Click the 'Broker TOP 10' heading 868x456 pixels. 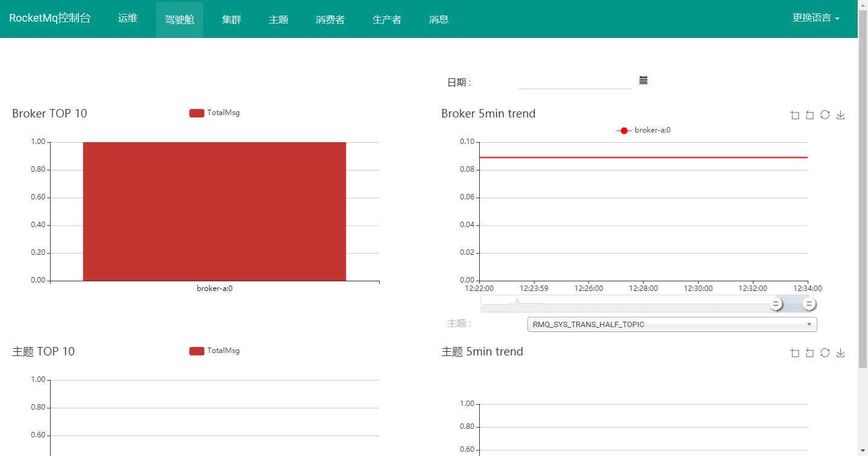click(49, 113)
